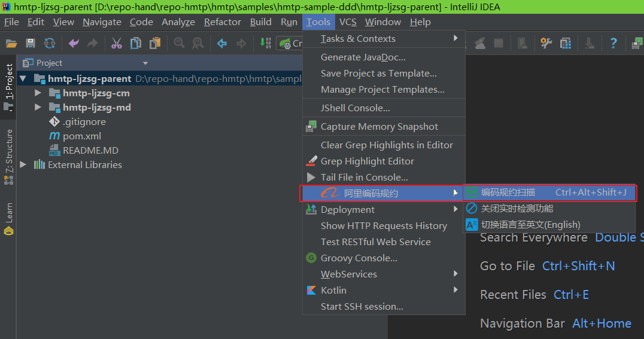The height and width of the screenshot is (339, 644).
Task: Click the Open folder toolbar icon
Action: click(11, 43)
